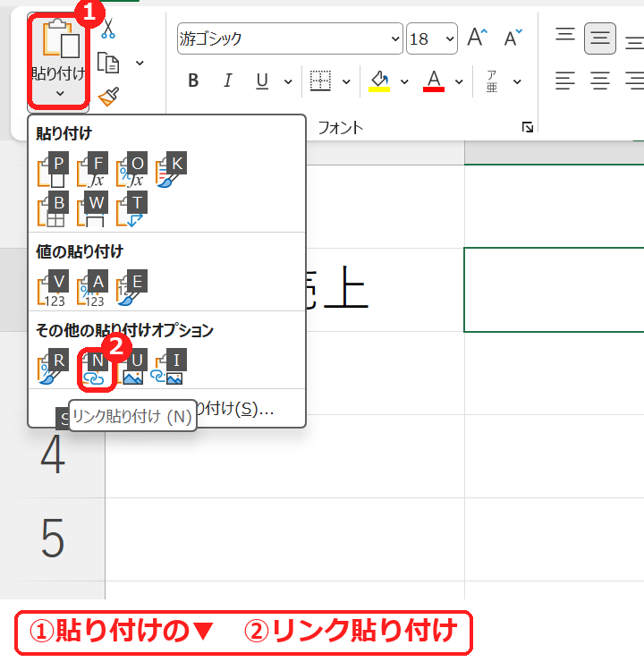
Task: Increase font size with the large A icon
Action: pos(478,38)
